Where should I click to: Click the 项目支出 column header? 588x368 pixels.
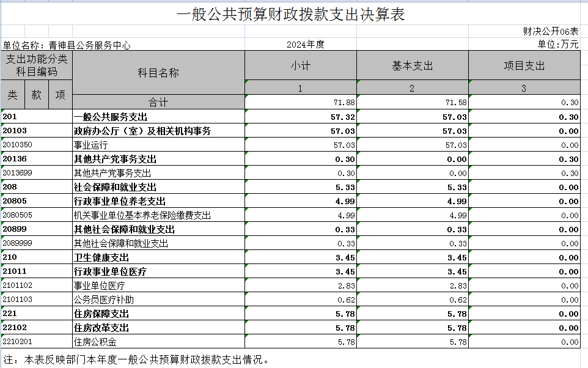[x=523, y=66]
